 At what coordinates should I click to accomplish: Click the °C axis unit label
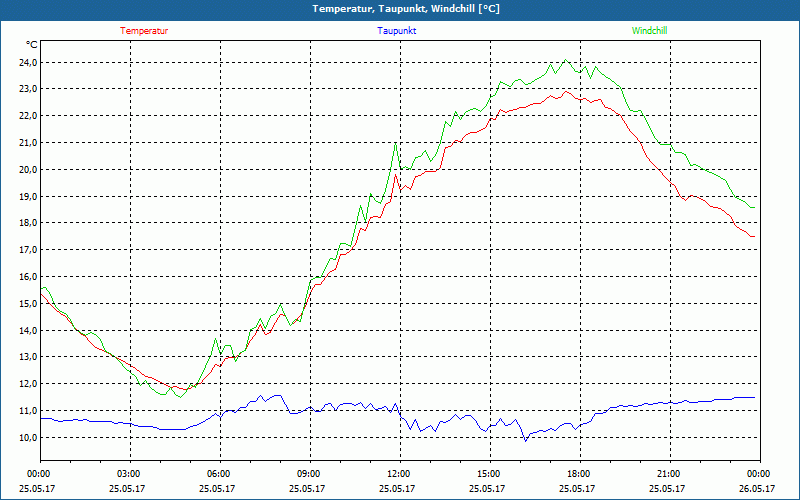pyautogui.click(x=32, y=45)
